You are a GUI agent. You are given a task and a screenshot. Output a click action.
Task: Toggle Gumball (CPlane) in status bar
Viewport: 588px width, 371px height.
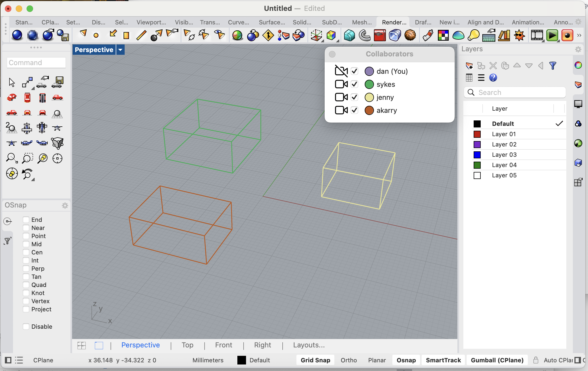click(x=497, y=360)
